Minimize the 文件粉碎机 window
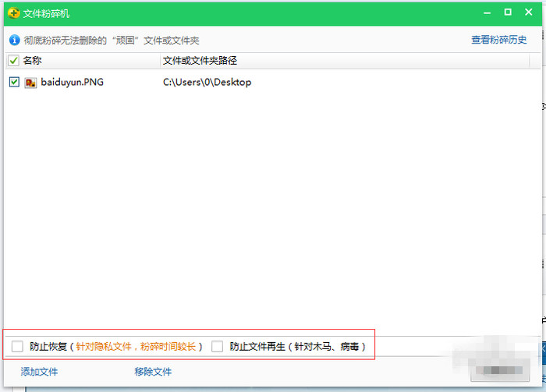The image size is (546, 392). 487,13
